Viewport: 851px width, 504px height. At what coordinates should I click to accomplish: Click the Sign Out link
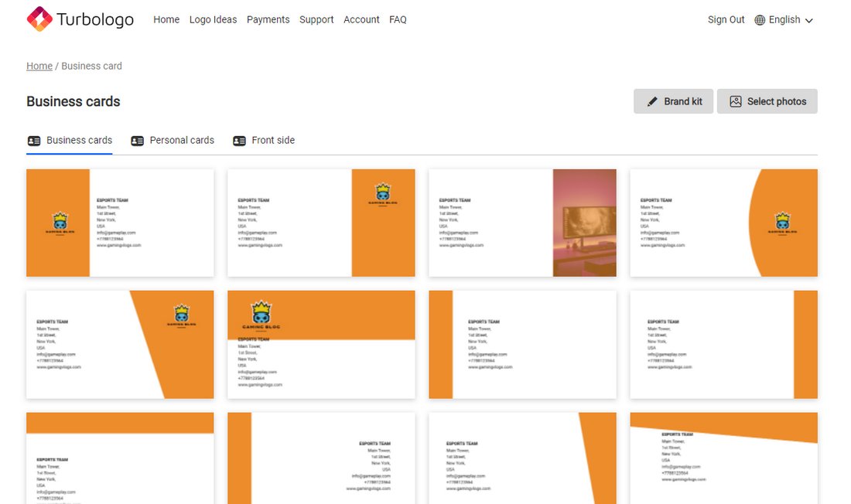[x=726, y=19]
